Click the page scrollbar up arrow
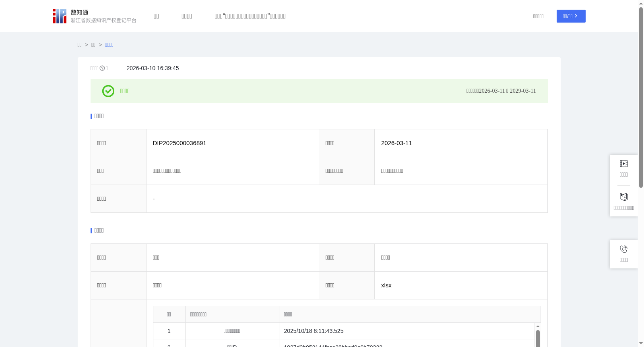The width and height of the screenshot is (644, 347). point(641,3)
